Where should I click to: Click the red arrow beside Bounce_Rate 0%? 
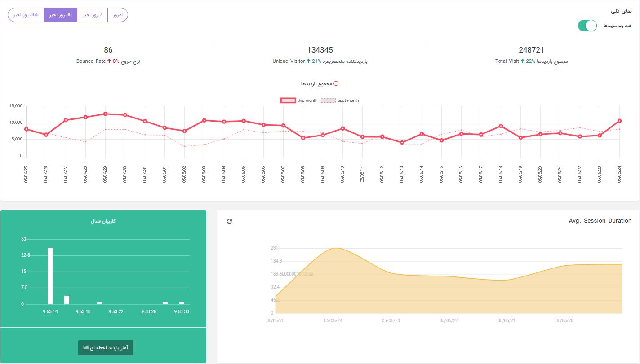[x=109, y=61]
